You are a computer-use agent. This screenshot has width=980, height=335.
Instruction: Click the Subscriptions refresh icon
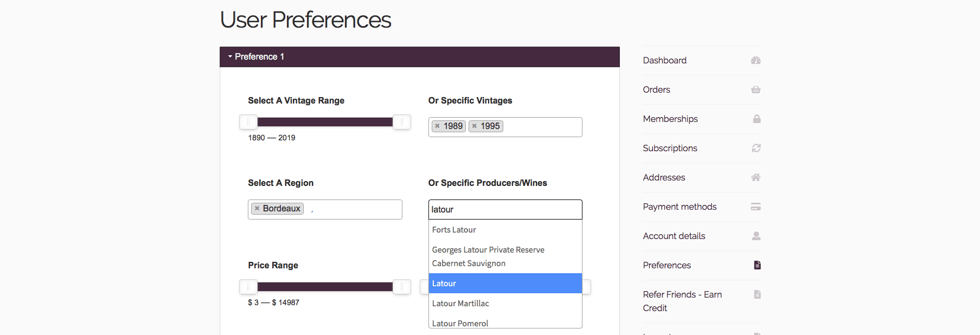pyautogui.click(x=756, y=148)
